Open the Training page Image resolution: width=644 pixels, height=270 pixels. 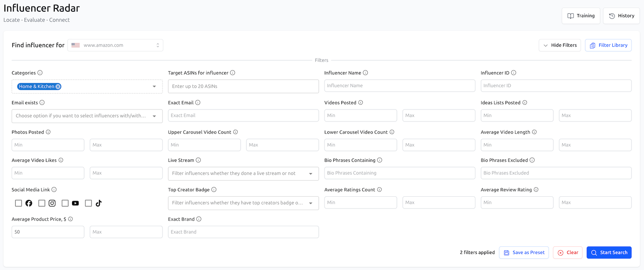[x=581, y=16]
